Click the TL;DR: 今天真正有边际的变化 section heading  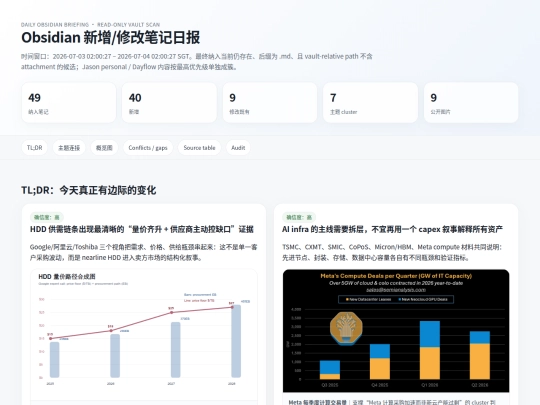click(x=89, y=190)
